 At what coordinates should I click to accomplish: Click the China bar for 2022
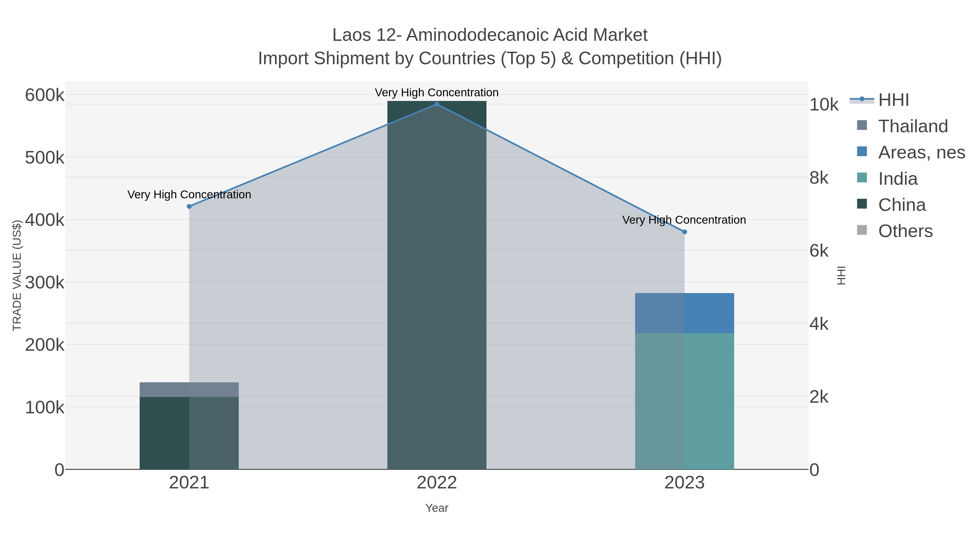coord(437,285)
